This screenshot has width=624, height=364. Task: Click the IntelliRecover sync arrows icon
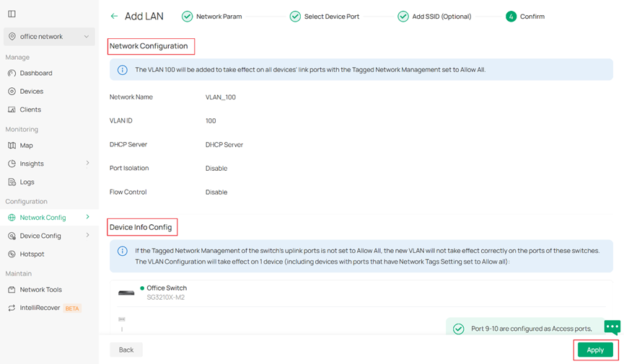click(12, 308)
